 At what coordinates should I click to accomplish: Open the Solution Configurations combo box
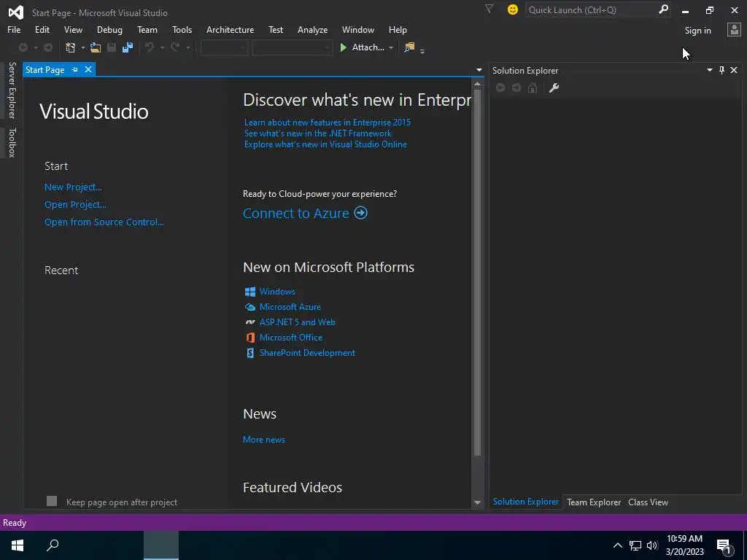point(224,47)
